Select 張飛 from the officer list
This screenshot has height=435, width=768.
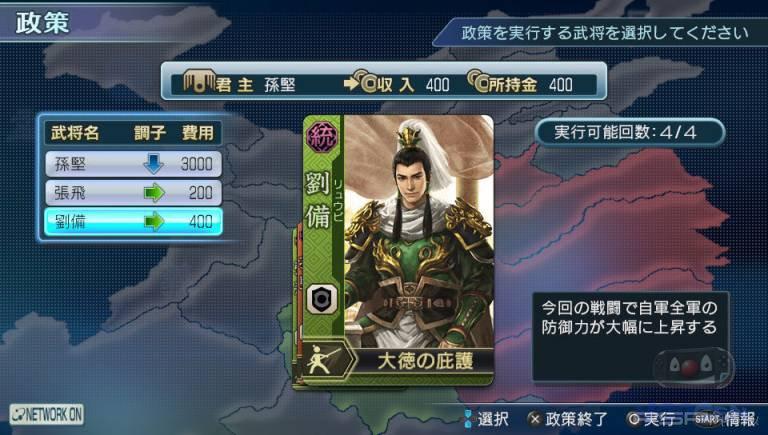click(133, 193)
